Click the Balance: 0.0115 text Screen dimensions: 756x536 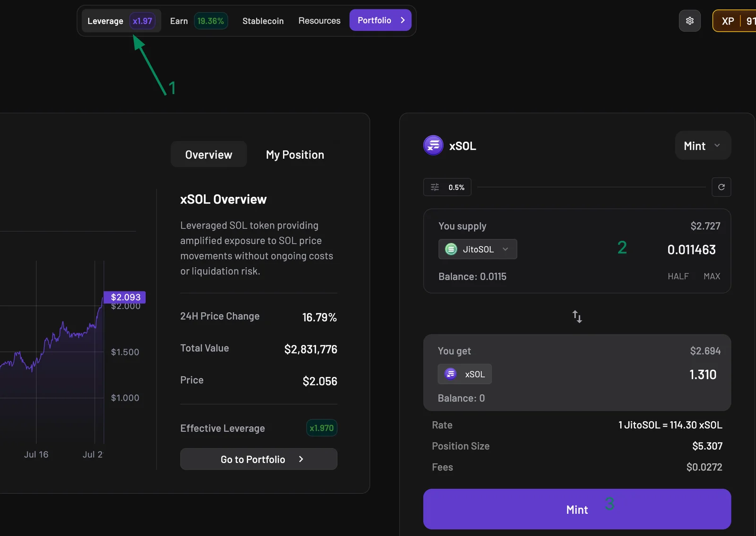pyautogui.click(x=472, y=276)
